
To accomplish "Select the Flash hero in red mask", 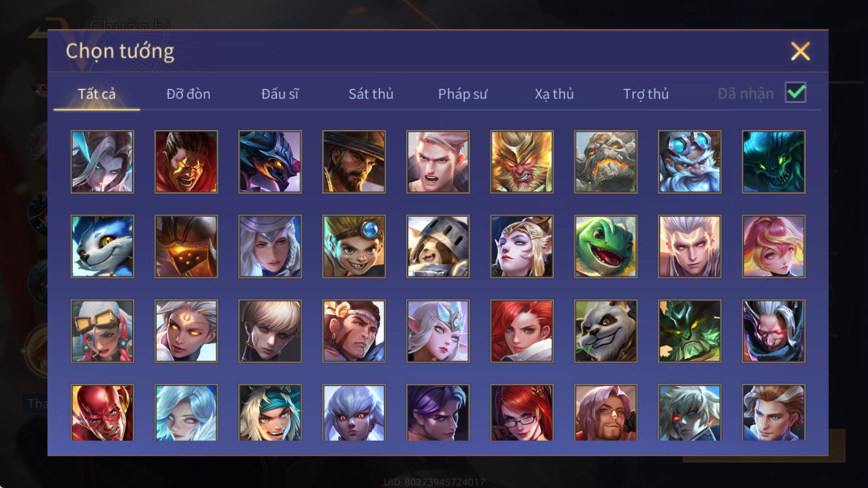I will pos(102,413).
